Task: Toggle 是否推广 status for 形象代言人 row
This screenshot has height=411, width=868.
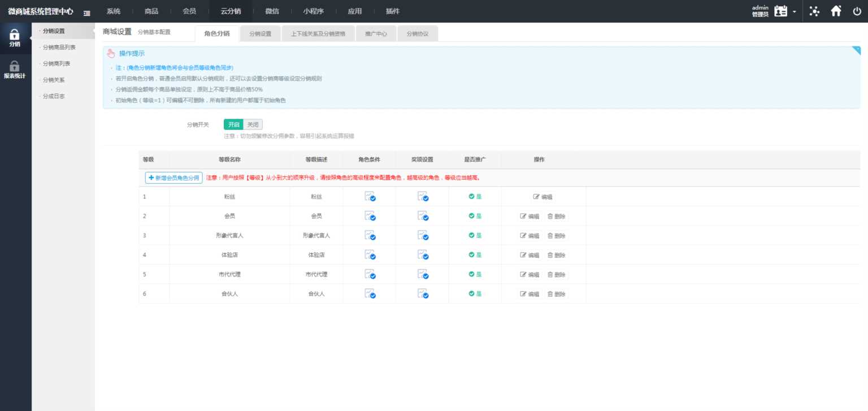Action: tap(475, 235)
